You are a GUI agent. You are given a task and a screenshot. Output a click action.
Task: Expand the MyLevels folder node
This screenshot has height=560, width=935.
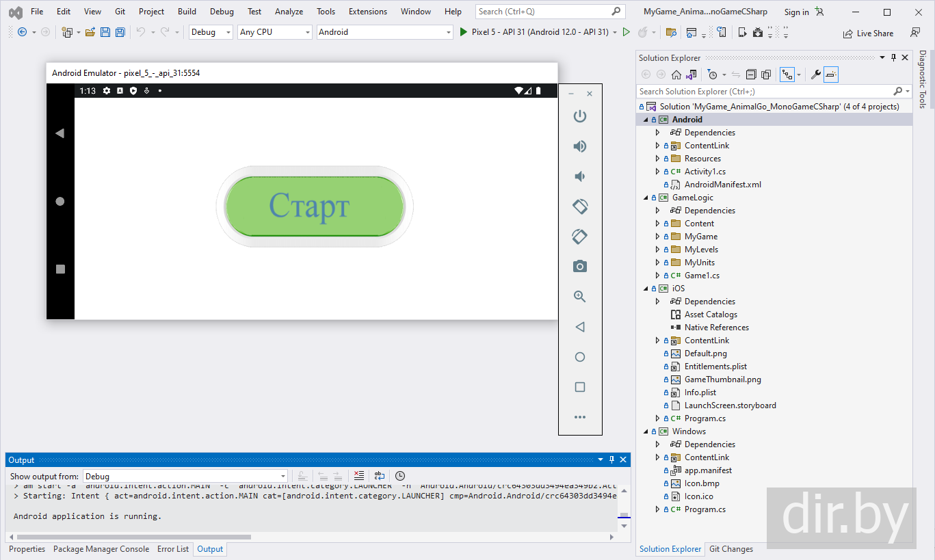(658, 250)
